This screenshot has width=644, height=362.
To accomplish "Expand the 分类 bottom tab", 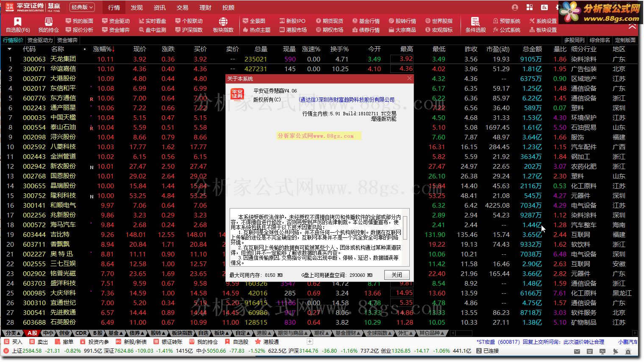I will (x=13, y=333).
